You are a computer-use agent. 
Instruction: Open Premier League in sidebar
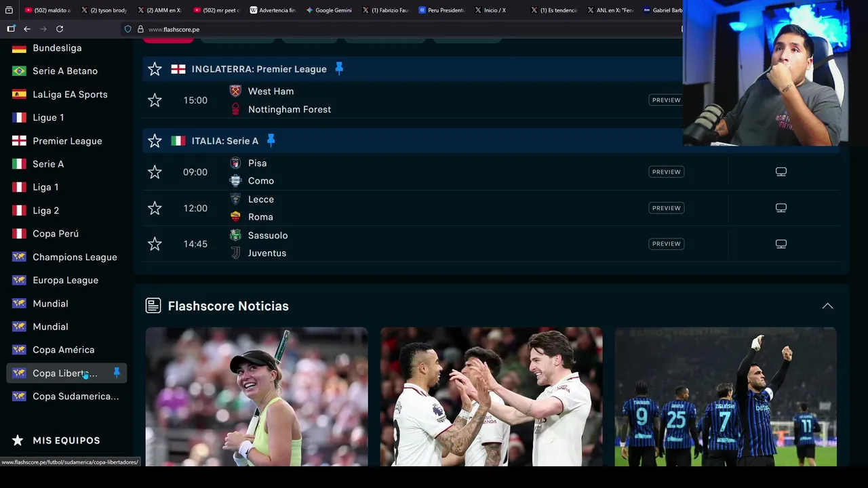pos(67,141)
